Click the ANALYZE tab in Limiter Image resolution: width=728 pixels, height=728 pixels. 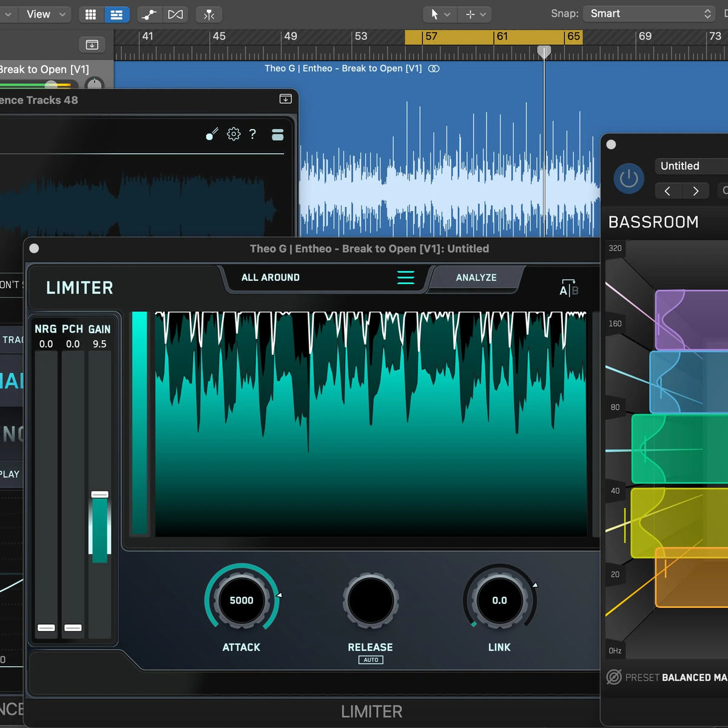tap(476, 277)
